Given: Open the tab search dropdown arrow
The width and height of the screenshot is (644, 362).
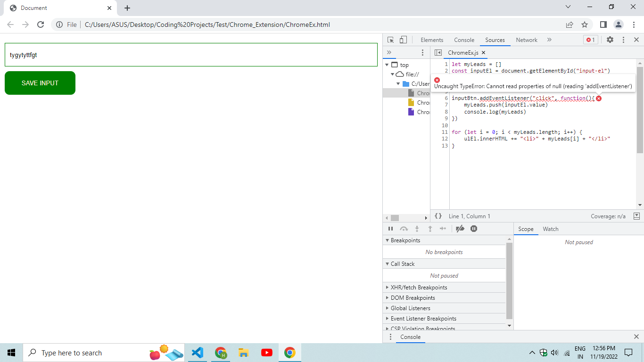Looking at the screenshot, I should click(568, 7).
